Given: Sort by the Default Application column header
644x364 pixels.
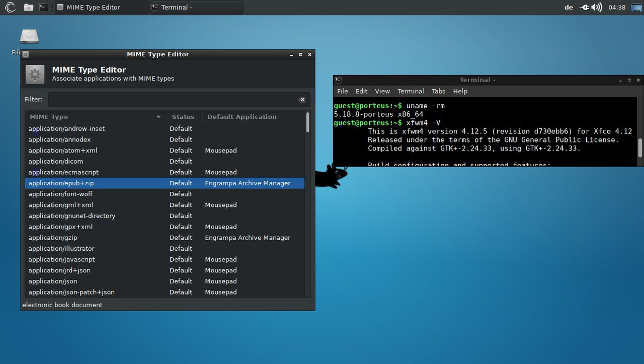Looking at the screenshot, I should (254, 117).
